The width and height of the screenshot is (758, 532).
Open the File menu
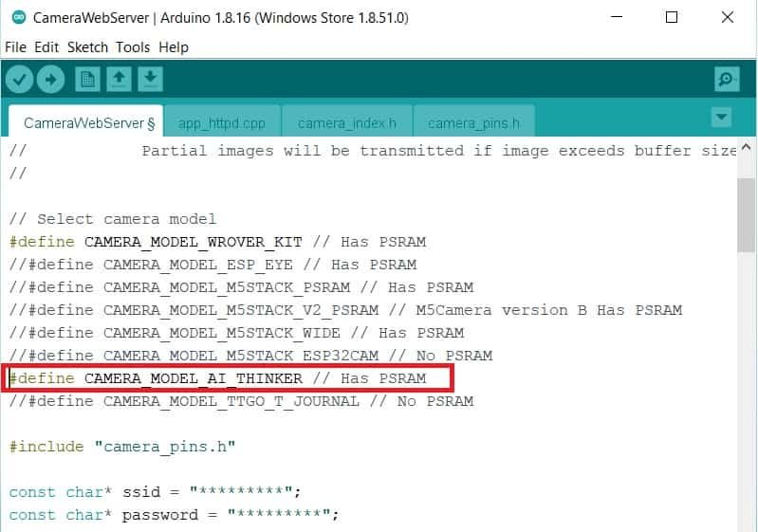coord(15,47)
